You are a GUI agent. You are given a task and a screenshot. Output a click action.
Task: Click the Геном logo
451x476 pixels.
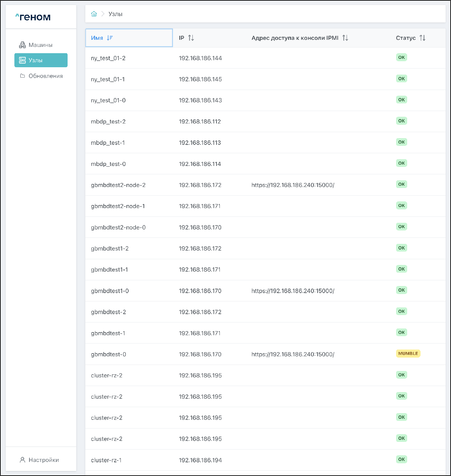click(x=33, y=17)
